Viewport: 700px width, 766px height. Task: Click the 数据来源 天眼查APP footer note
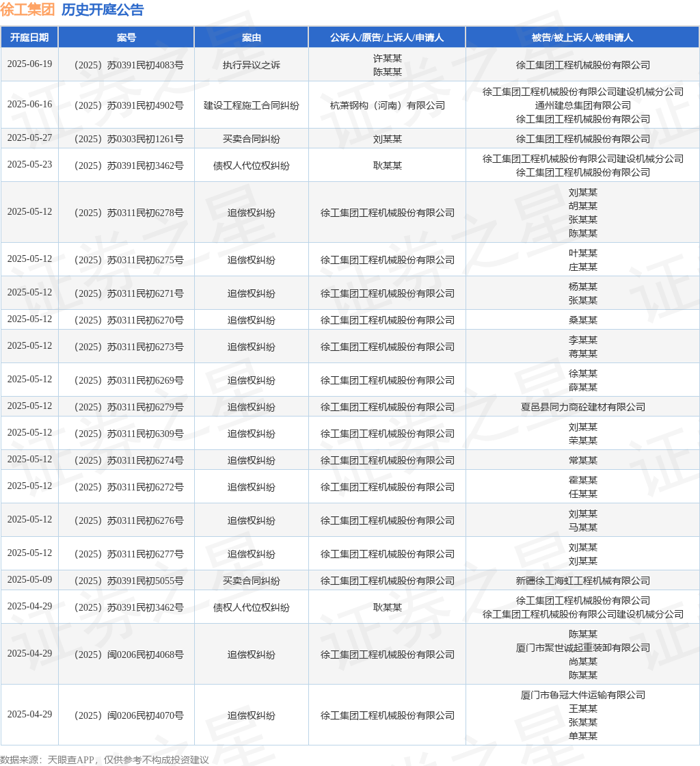(105, 760)
